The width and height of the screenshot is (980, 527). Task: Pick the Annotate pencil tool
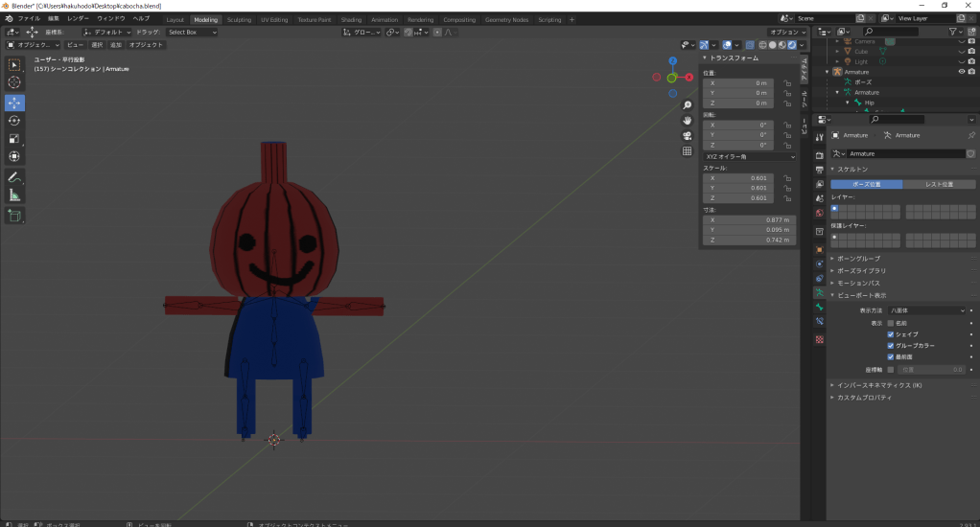coord(14,177)
